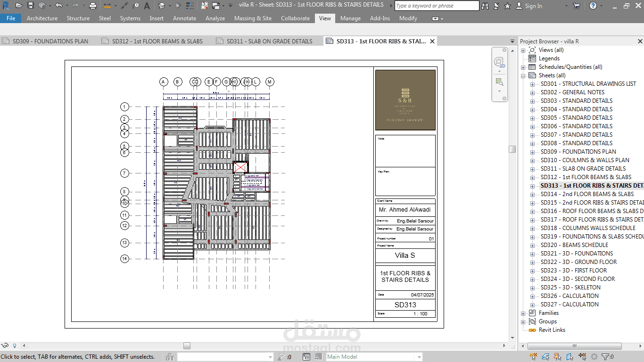Image resolution: width=644 pixels, height=362 pixels.
Task: Toggle Select Links icon in status bar
Action: tap(533, 357)
